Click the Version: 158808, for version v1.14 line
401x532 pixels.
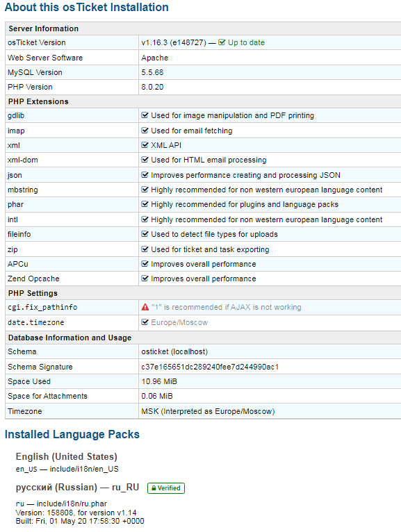[x=76, y=513]
